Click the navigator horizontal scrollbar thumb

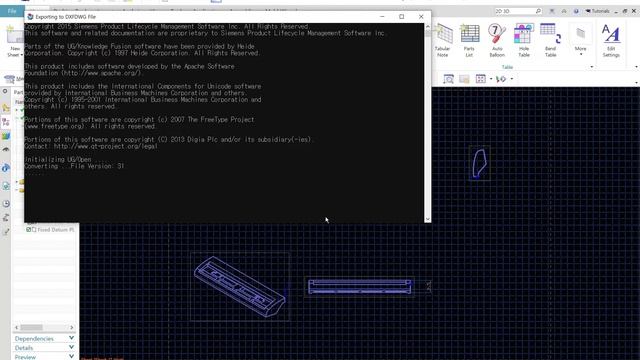tap(31, 327)
